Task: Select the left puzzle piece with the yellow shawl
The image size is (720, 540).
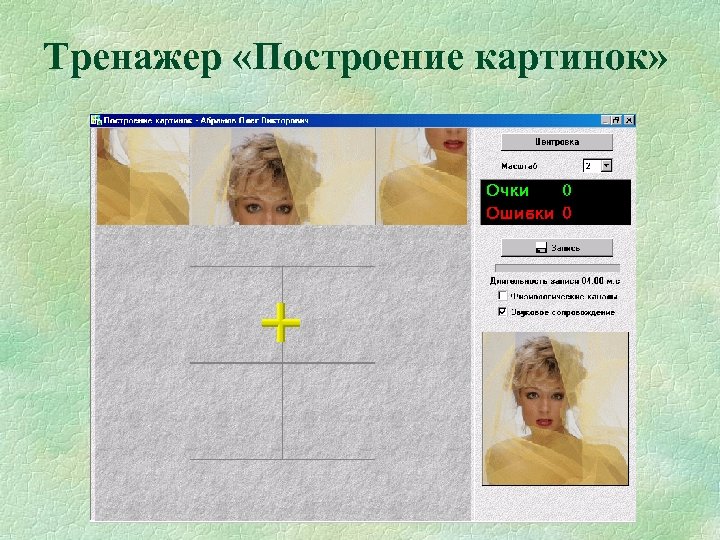Action: [143, 176]
